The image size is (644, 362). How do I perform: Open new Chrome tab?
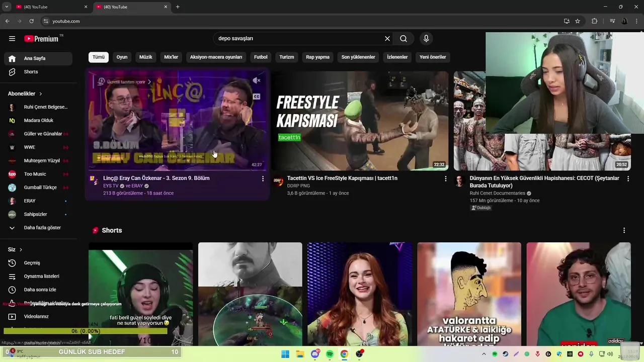[x=178, y=7]
